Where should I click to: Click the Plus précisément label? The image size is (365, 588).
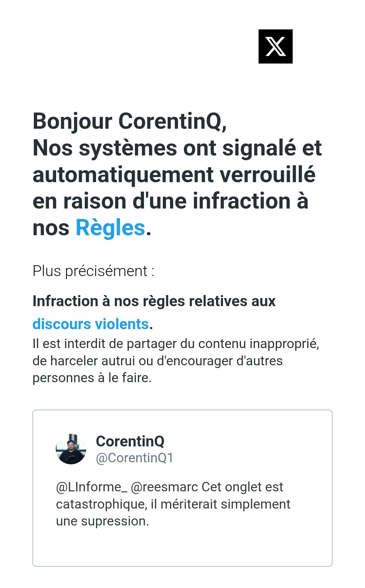point(93,271)
